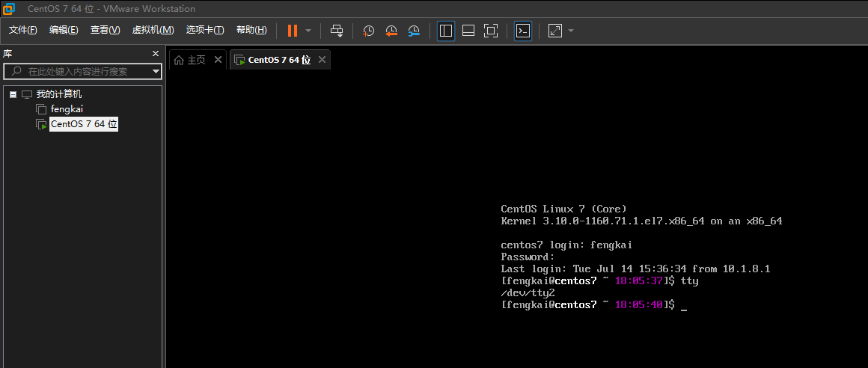Take a snapshot of the virtual machine
Screen dimensions: 868x368
coord(369,31)
